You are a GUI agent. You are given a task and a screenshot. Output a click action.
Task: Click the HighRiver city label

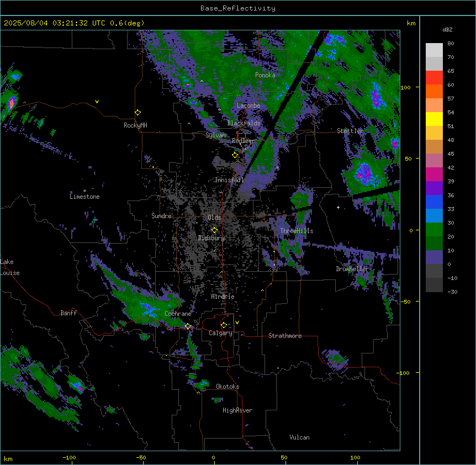click(237, 410)
